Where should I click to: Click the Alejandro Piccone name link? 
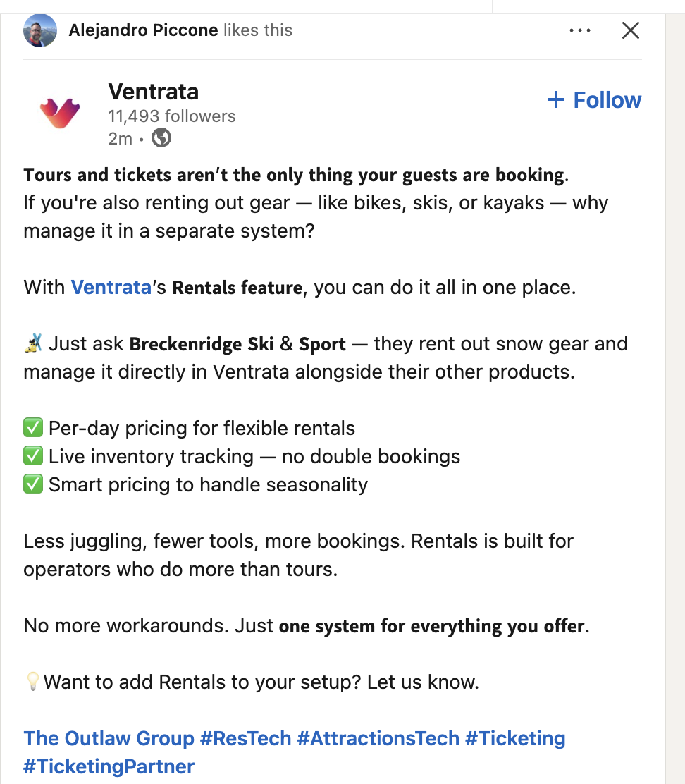click(143, 30)
